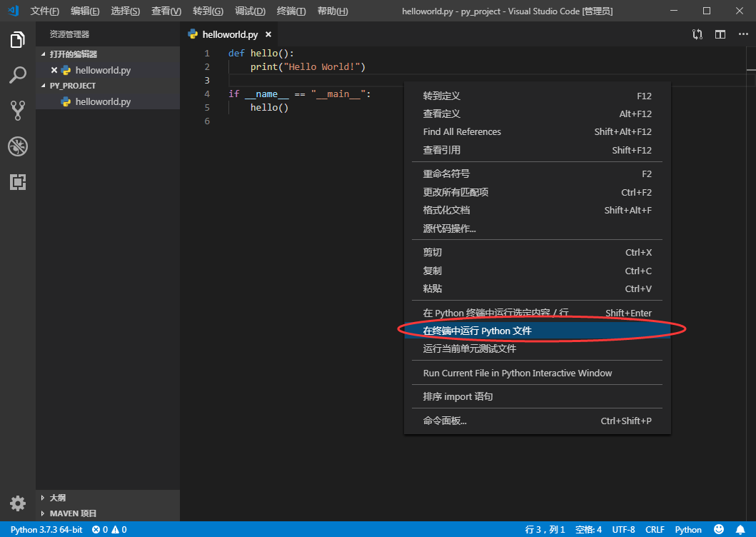Change the UTF-8 file encoding

pyautogui.click(x=623, y=529)
